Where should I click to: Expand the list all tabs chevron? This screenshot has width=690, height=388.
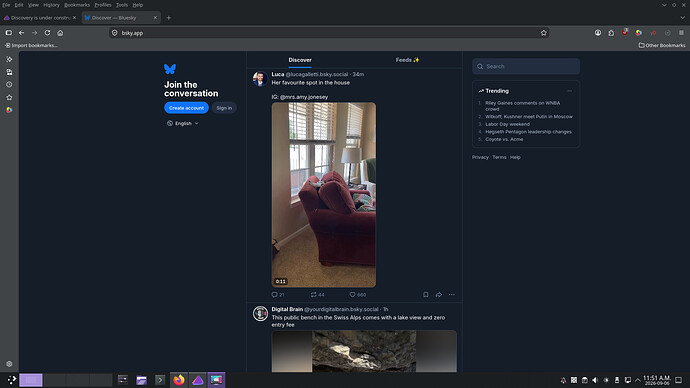click(x=683, y=18)
